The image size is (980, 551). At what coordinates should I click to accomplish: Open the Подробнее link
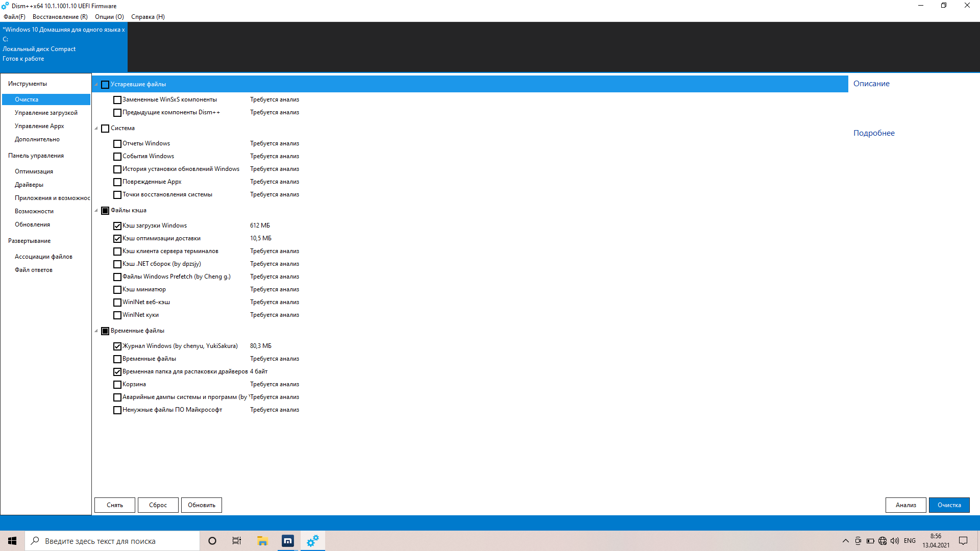coord(874,133)
